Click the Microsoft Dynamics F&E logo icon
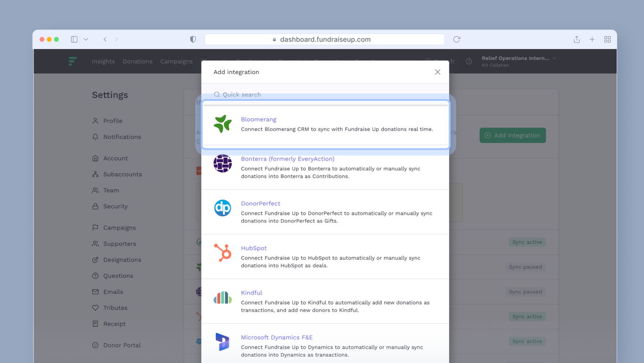 tap(223, 342)
